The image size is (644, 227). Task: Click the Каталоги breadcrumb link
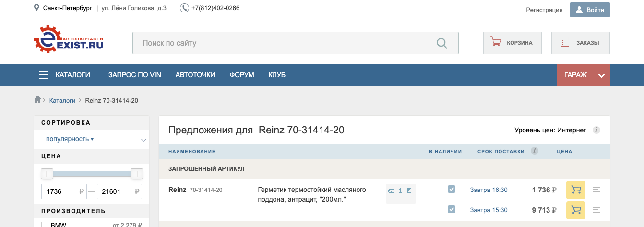click(62, 100)
